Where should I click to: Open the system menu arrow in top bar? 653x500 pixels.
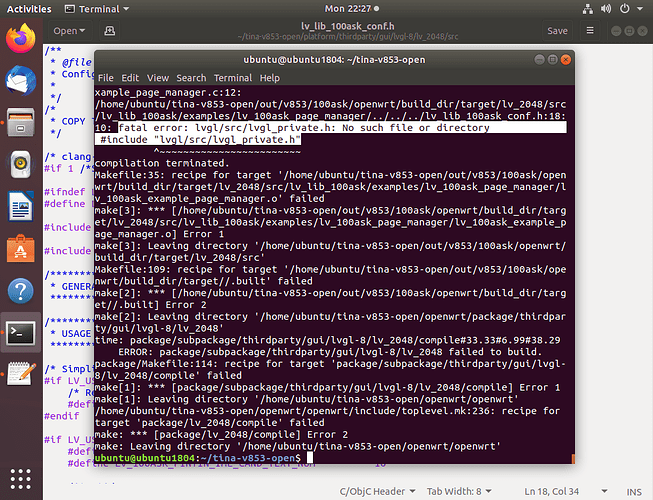coord(640,9)
